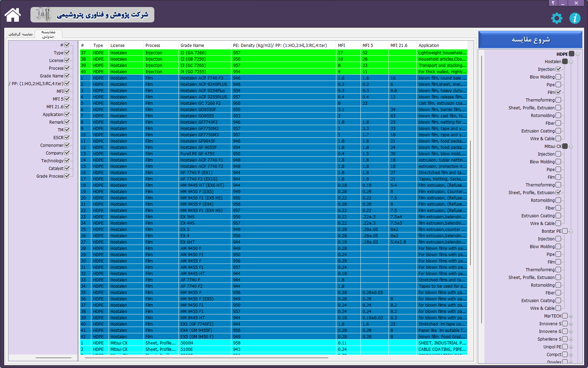The image size is (588, 368).
Task: Expand the Spherilene S tree node
Action: click(x=571, y=339)
